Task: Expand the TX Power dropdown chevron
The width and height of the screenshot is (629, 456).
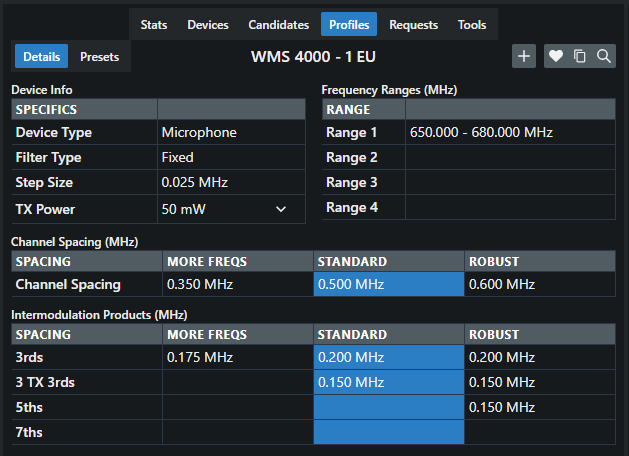Action: [x=281, y=209]
